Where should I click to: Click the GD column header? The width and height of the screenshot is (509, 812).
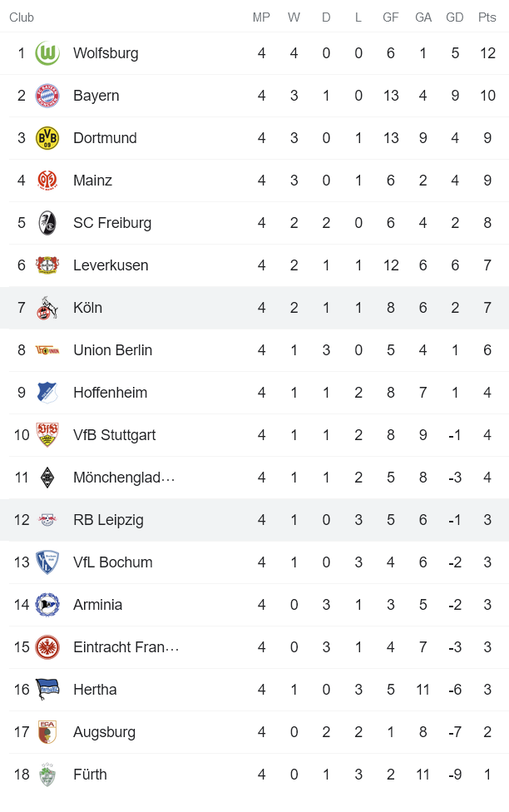tap(455, 17)
